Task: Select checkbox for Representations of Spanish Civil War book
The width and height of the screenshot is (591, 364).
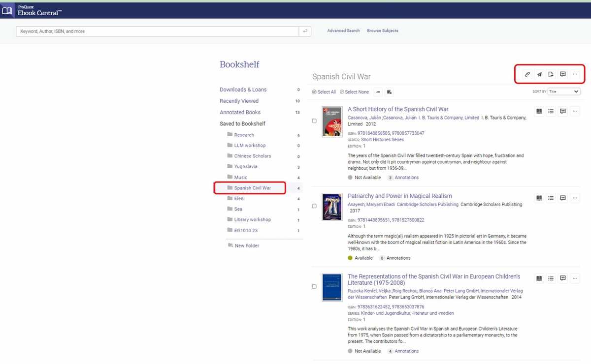Action: (x=314, y=286)
